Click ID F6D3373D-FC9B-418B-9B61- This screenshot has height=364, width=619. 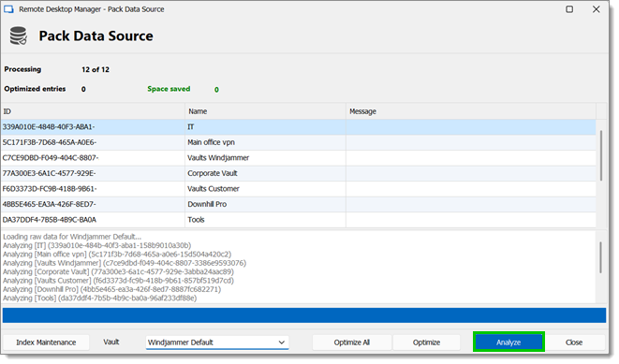point(50,188)
